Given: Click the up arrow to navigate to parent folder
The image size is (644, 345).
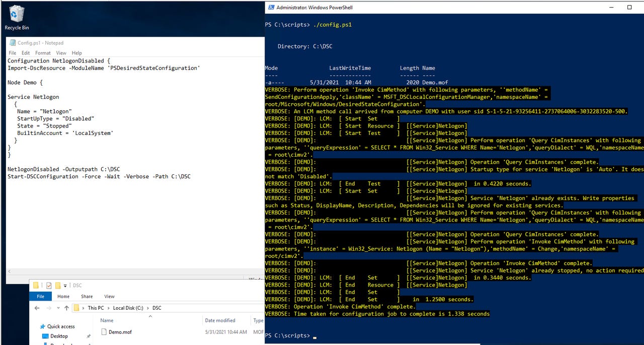Looking at the screenshot, I should click(67, 308).
